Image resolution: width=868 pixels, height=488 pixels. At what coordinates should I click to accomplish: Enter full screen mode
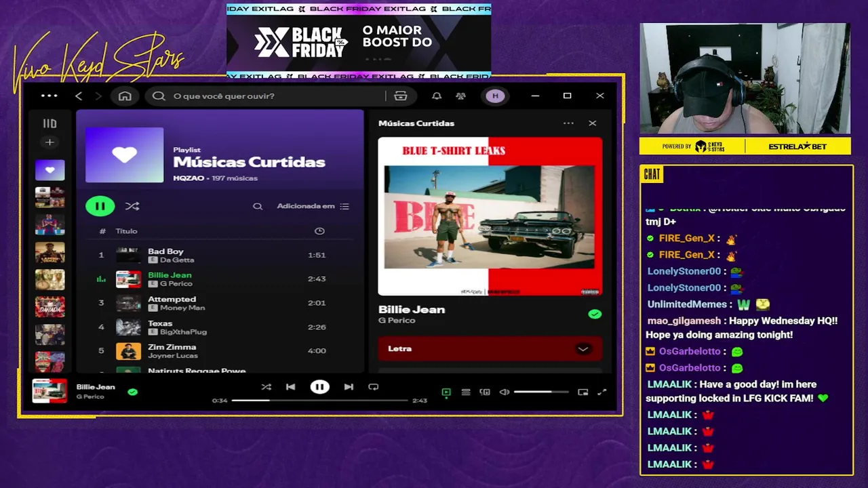coord(601,392)
